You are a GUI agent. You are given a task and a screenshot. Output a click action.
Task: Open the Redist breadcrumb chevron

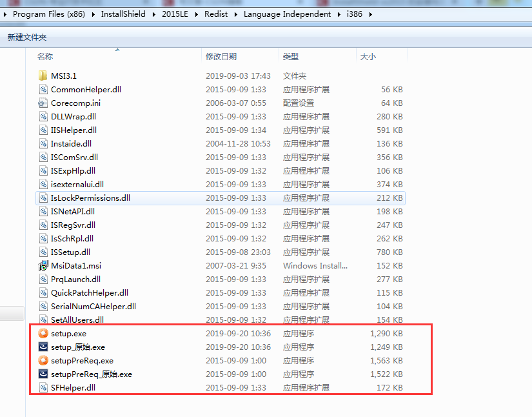pos(237,14)
